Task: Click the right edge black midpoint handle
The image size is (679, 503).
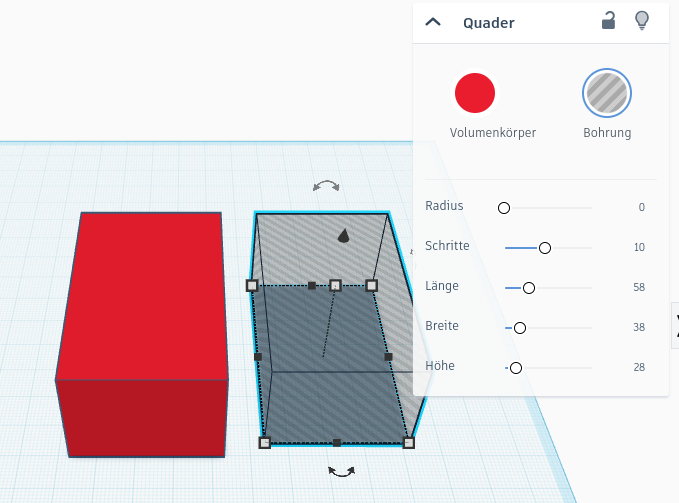Action: [388, 357]
